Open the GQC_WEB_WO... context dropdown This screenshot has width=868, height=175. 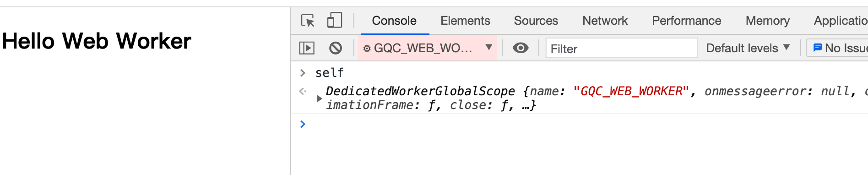428,48
